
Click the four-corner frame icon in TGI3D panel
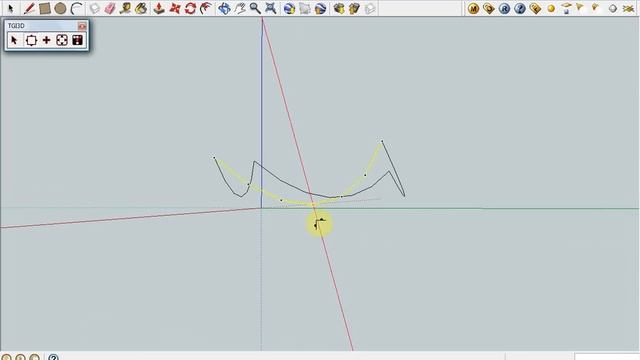tap(62, 40)
